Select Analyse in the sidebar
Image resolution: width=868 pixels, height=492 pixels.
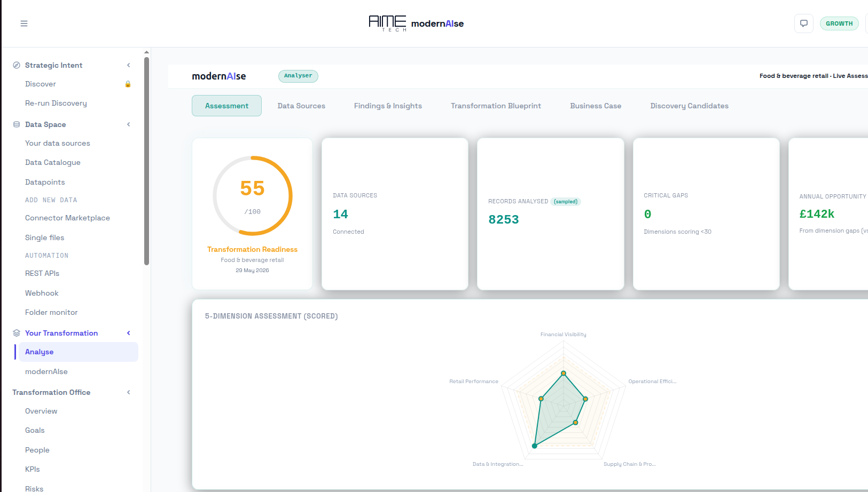click(78, 352)
